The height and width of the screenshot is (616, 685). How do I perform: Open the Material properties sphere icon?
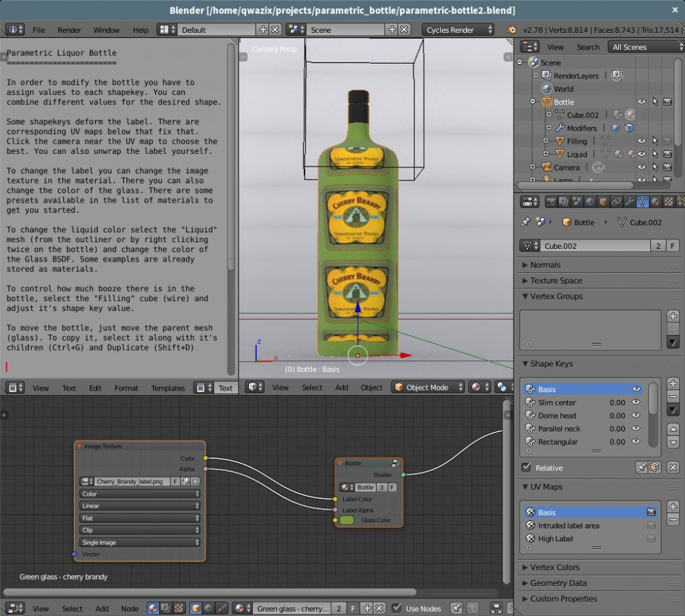657,202
